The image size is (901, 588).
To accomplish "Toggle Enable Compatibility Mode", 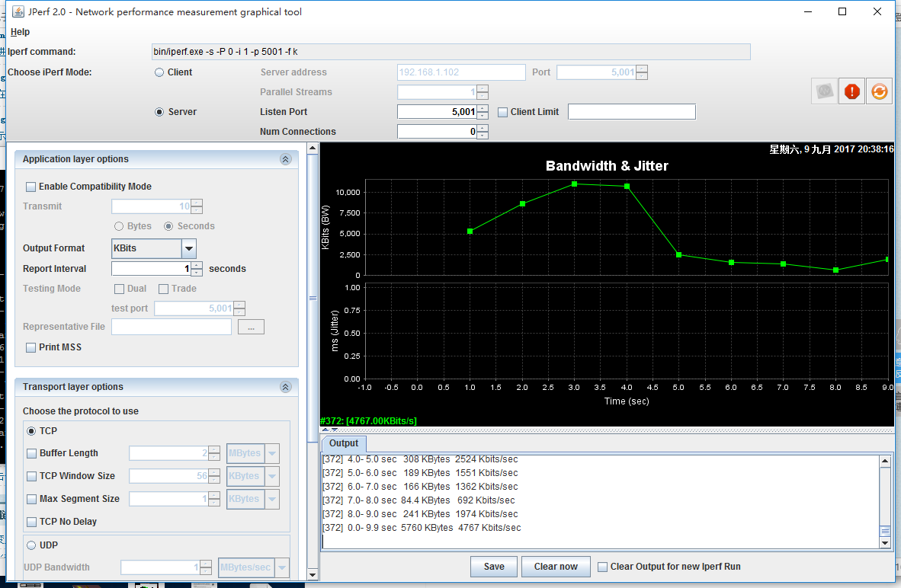I will pyautogui.click(x=31, y=187).
